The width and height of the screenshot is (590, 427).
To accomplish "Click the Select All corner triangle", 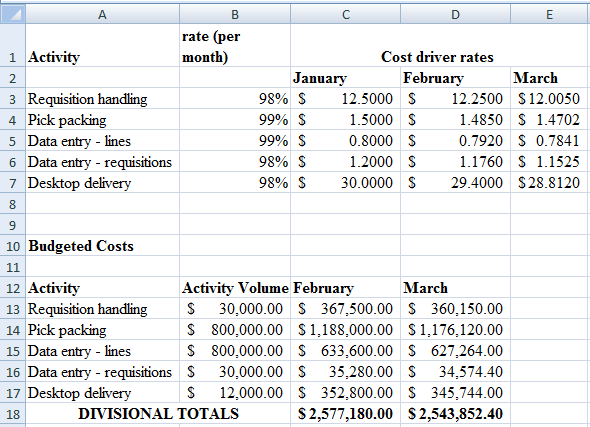I will pos(13,14).
